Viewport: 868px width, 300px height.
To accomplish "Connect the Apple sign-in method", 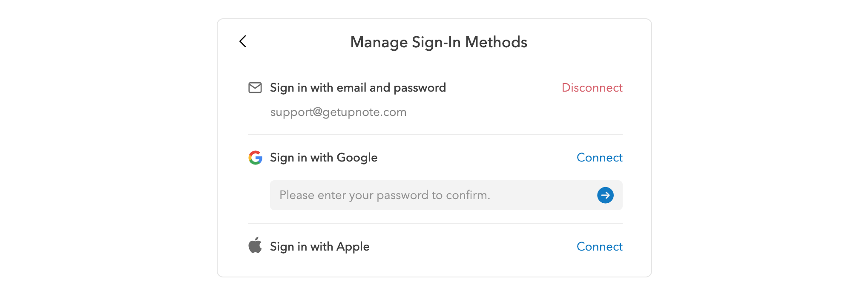I will [x=599, y=247].
